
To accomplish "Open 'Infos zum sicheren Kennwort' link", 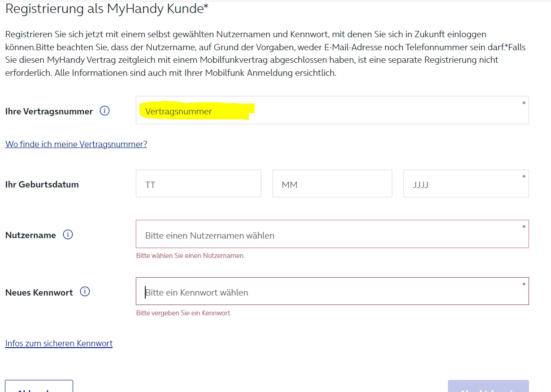I will 59,343.
